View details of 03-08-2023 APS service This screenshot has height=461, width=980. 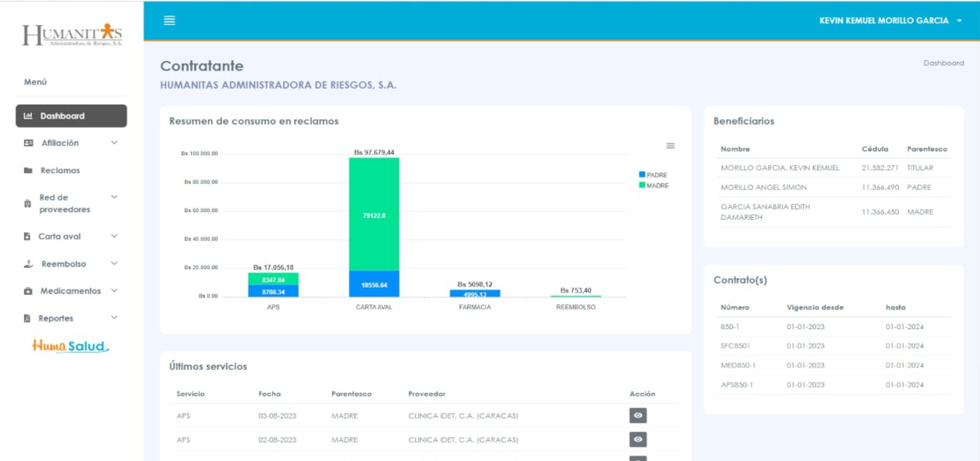pos(638,416)
